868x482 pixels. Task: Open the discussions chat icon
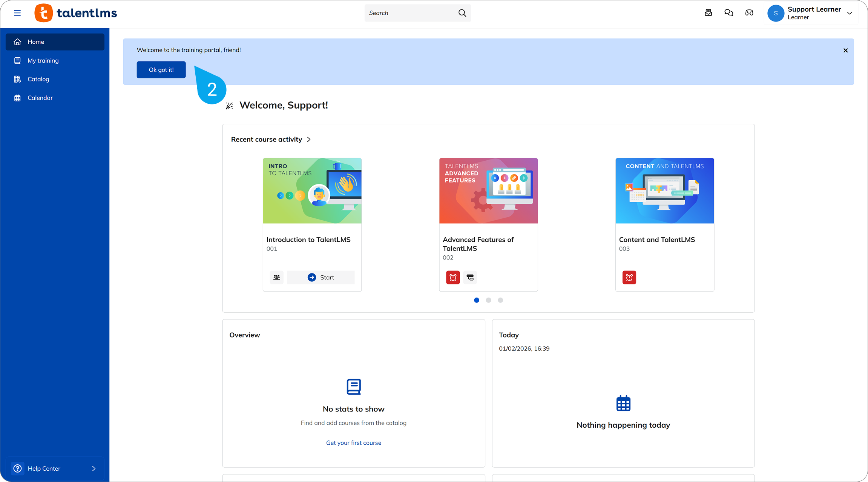pyautogui.click(x=728, y=13)
